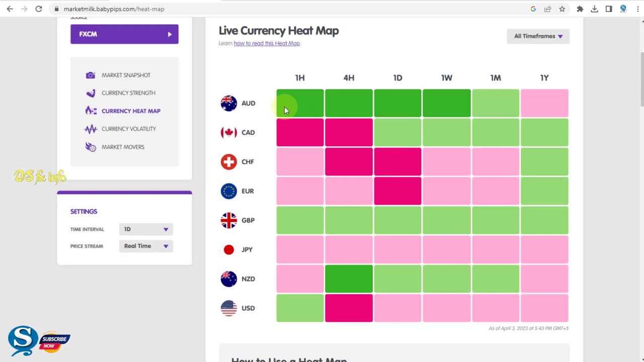Click the 1Y column header
644x362 pixels.
click(544, 78)
